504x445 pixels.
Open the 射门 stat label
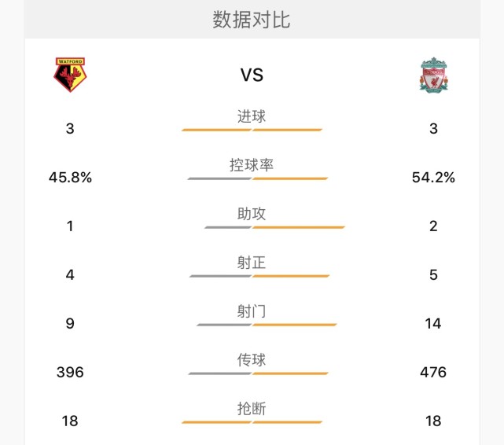point(252,311)
